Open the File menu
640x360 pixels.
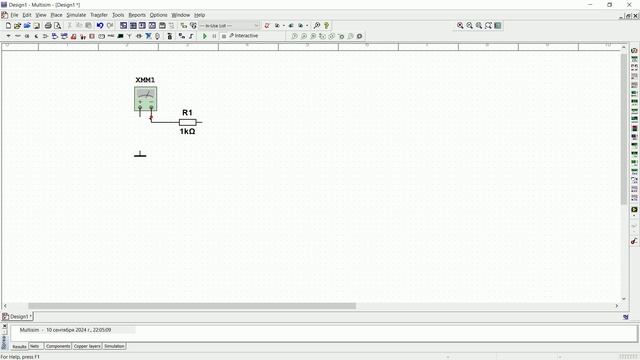click(x=14, y=15)
